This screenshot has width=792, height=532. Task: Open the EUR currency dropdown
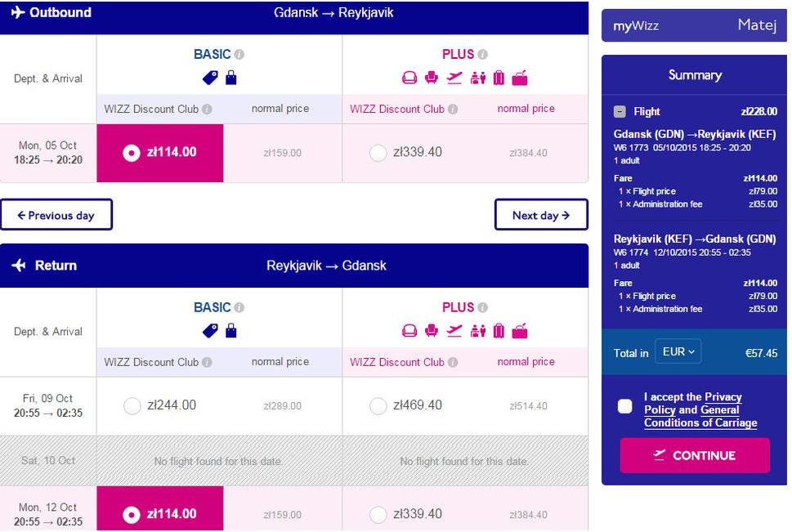coord(678,351)
